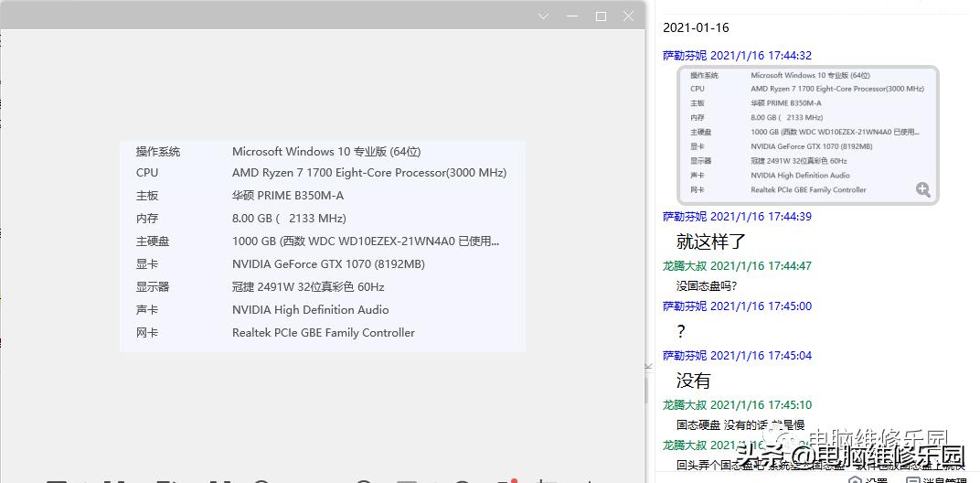The width and height of the screenshot is (980, 483).
Task: Maximize the image viewer window
Action: tap(601, 16)
